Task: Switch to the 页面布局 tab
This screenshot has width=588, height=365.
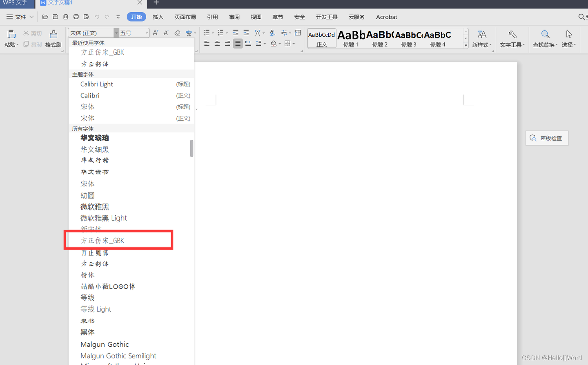Action: (x=185, y=17)
